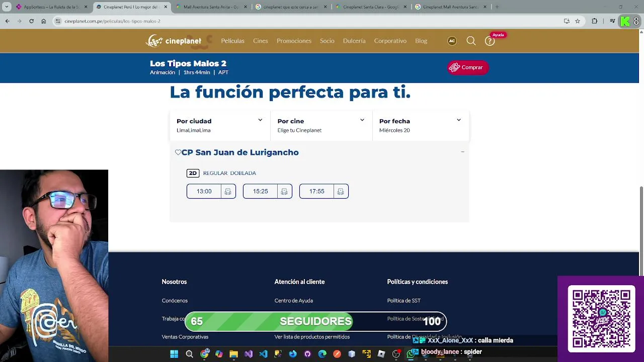
Task: Click seat icon next to 13:00 showtime
Action: coord(228,192)
